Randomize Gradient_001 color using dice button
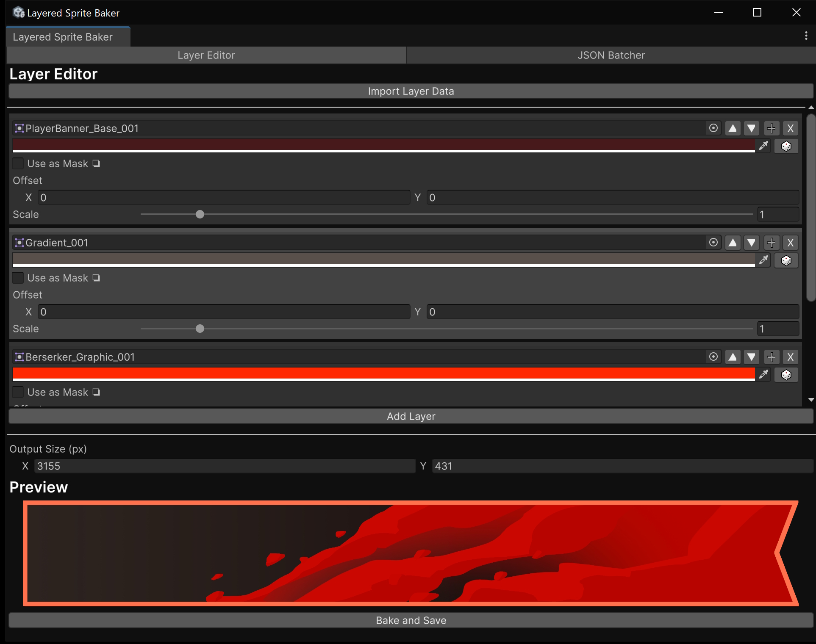The width and height of the screenshot is (816, 644). (x=786, y=260)
